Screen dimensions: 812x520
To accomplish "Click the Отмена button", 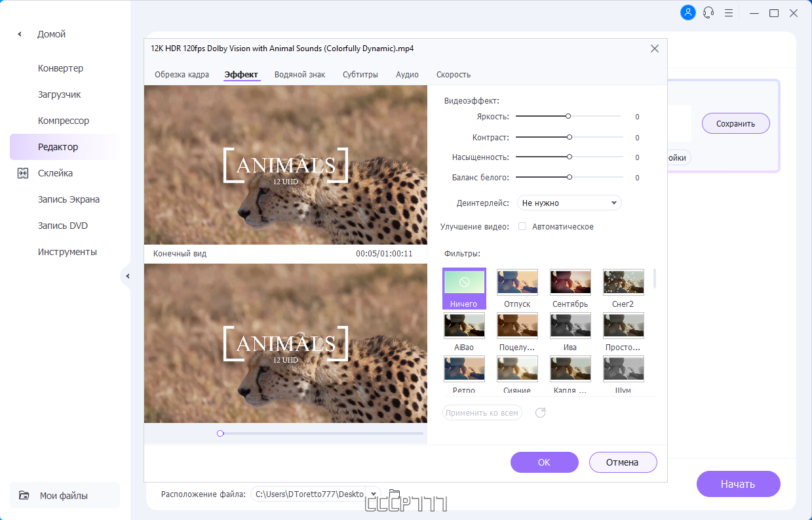I will [x=623, y=462].
